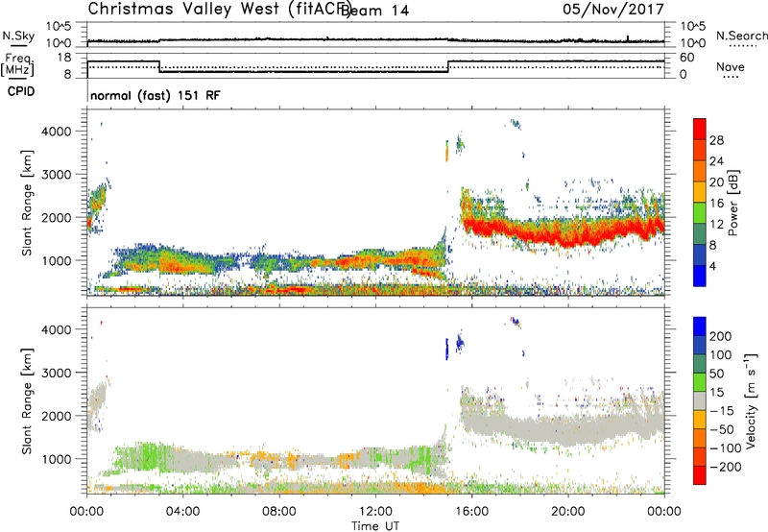Click the '16' label on Power color bar
Image resolution: width=768 pixels, height=532 pixels.
coord(716,203)
